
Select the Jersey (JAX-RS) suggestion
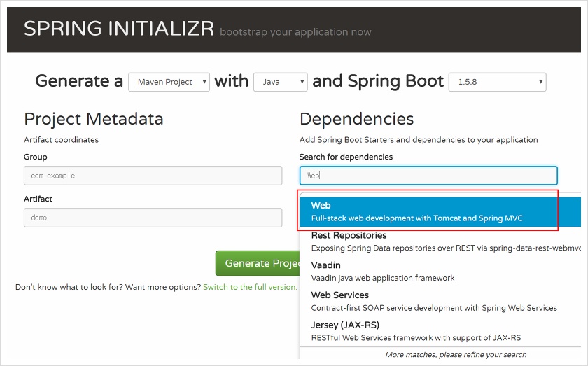click(440, 332)
